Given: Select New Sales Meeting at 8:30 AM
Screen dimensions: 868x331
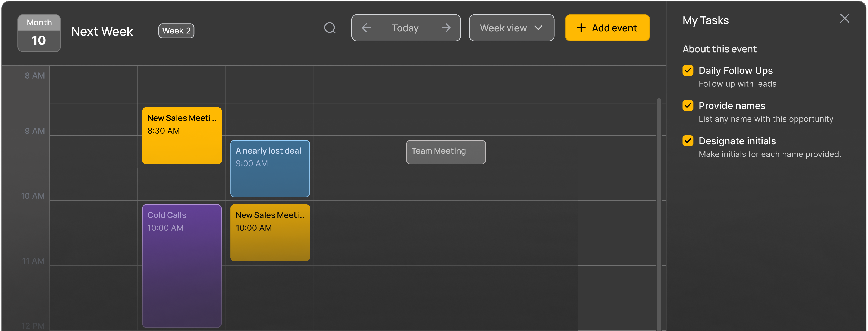Looking at the screenshot, I should (182, 136).
